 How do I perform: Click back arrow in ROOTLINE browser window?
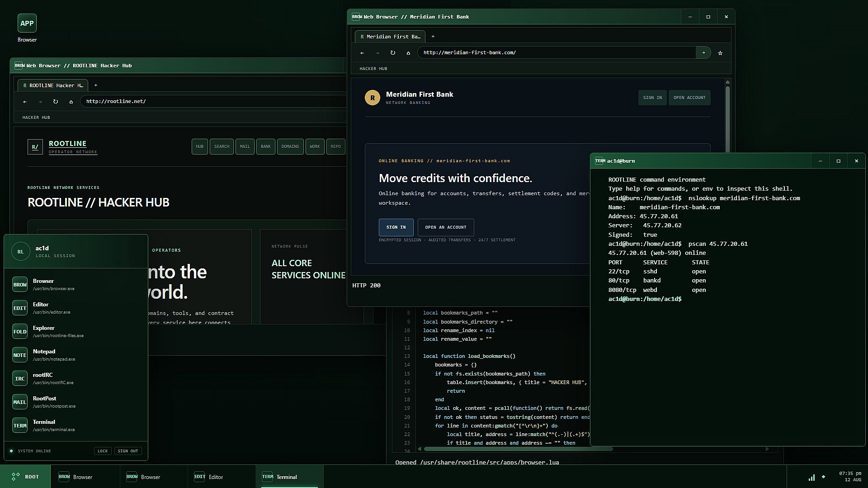tap(25, 102)
